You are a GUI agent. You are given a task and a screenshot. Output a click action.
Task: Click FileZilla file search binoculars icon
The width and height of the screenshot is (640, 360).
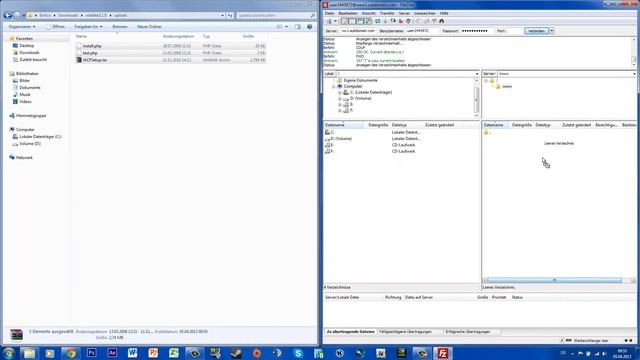point(442,21)
